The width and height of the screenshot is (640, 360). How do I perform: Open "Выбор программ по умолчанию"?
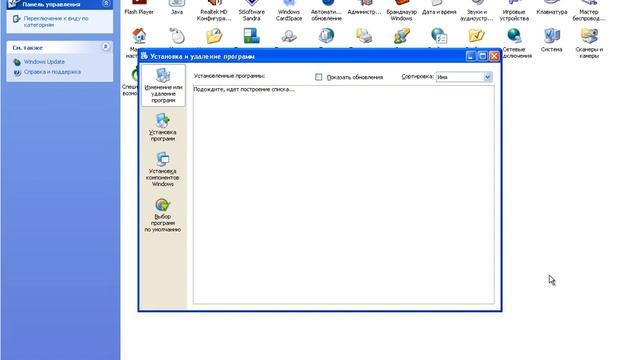point(162,215)
